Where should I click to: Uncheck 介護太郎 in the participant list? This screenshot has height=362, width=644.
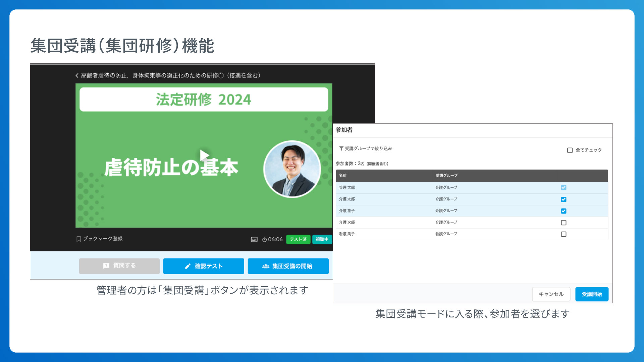[563, 199]
